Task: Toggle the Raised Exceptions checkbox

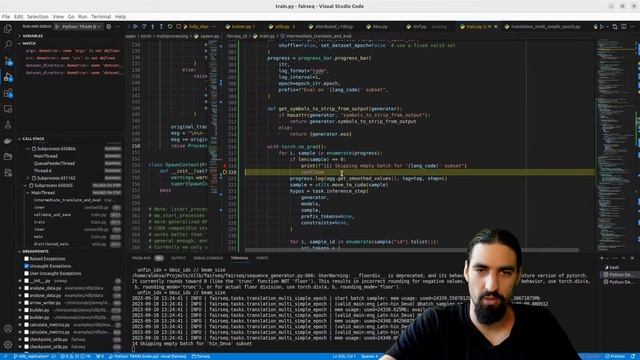Action: click(x=27, y=259)
